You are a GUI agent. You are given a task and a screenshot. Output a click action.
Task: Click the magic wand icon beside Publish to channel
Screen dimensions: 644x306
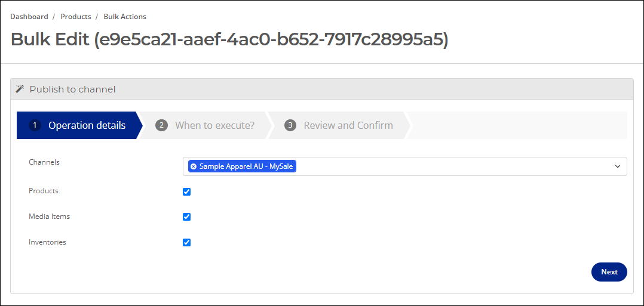point(20,89)
